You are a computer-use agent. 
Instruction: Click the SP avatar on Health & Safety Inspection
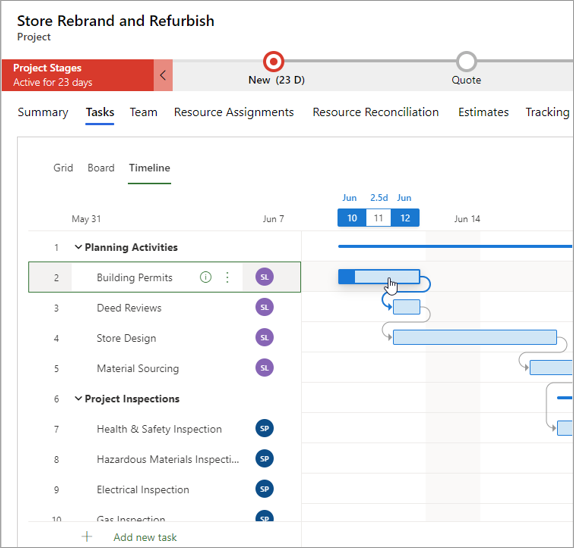point(264,428)
